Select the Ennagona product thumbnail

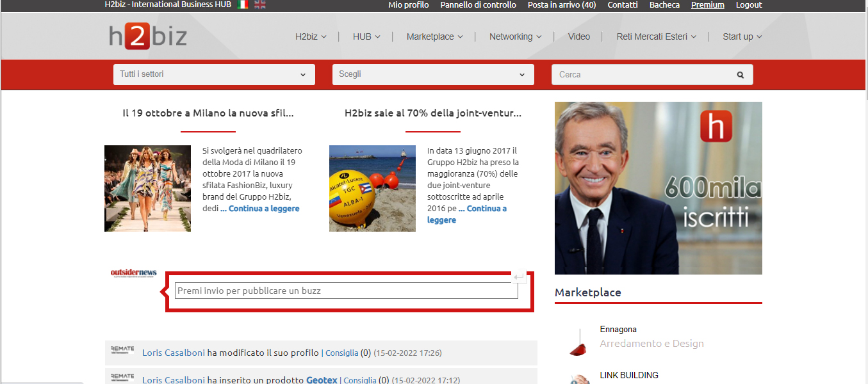577,342
